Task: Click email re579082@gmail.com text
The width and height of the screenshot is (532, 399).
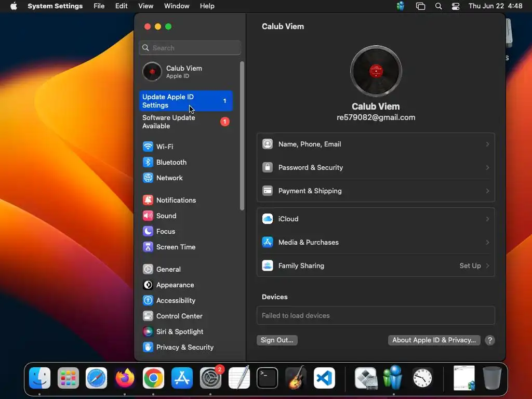Action: coord(376,117)
